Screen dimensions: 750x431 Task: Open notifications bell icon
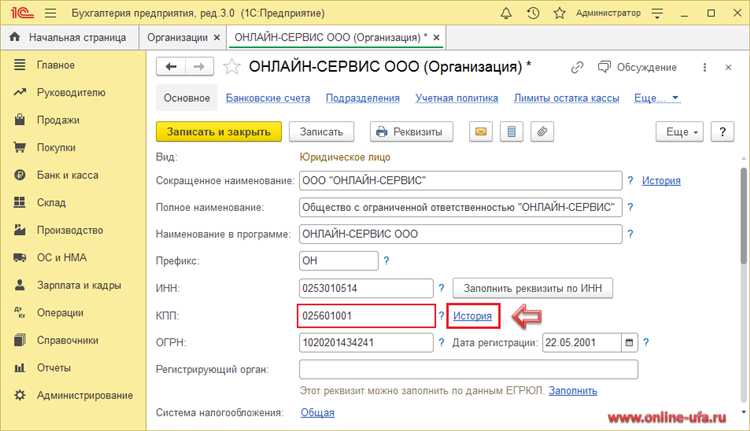tap(506, 13)
